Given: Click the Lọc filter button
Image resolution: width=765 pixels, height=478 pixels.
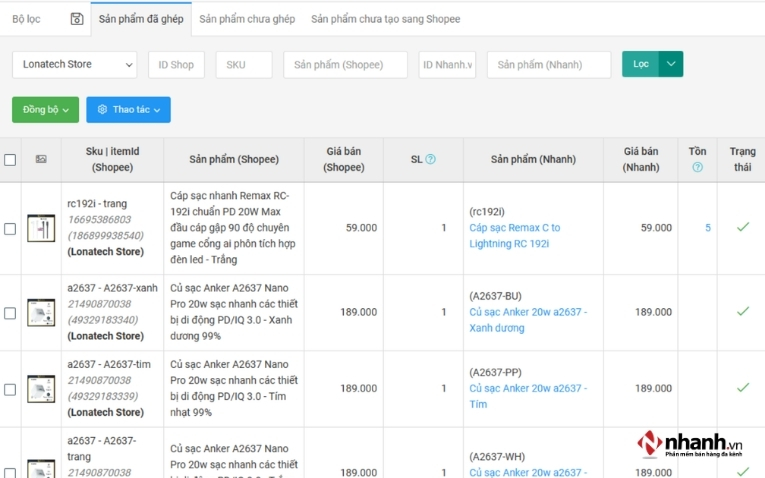Looking at the screenshot, I should pyautogui.click(x=641, y=64).
